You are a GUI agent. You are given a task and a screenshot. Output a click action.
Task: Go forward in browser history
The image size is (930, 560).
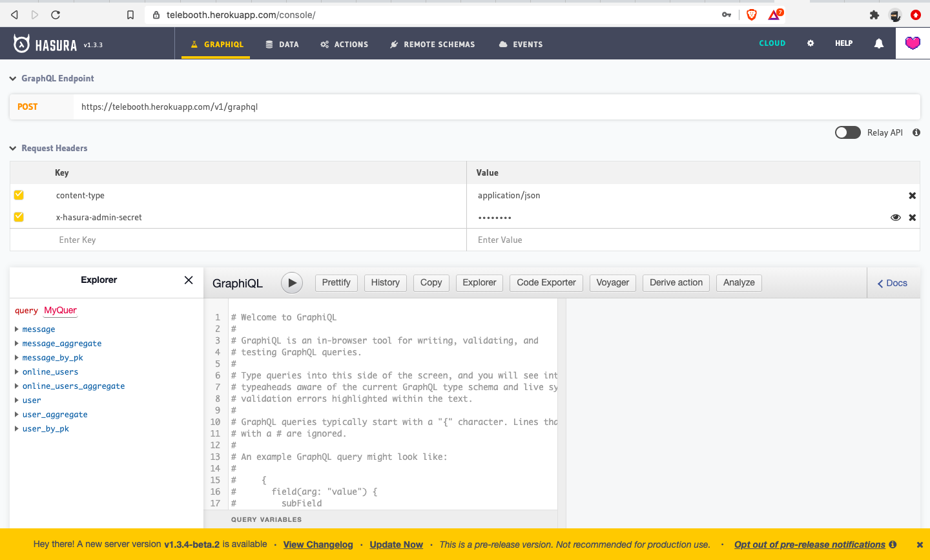click(x=35, y=14)
